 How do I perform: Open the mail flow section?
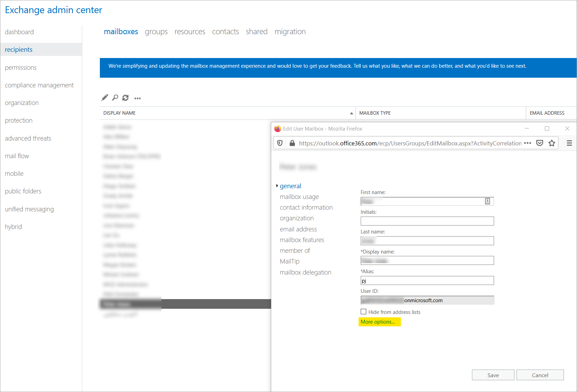coord(17,156)
